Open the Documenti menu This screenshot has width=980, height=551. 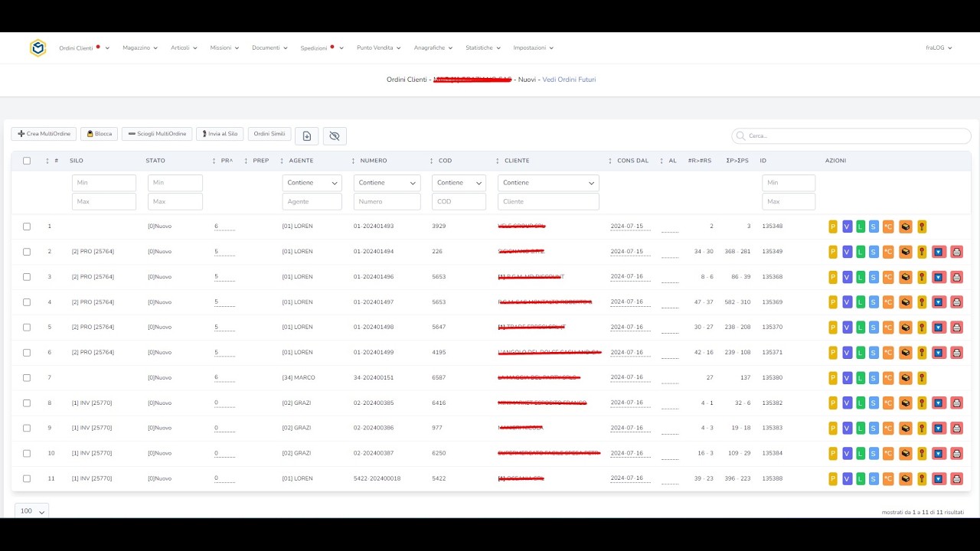269,47
